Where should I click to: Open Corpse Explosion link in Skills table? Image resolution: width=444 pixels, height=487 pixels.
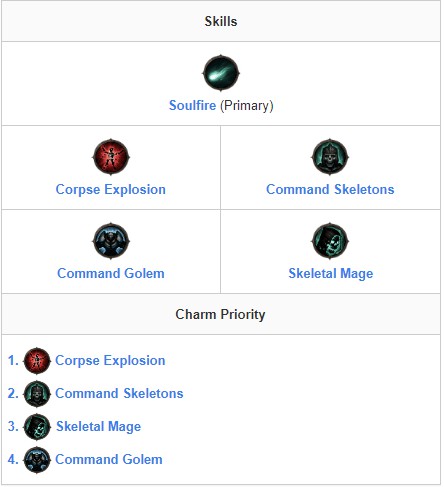pyautogui.click(x=111, y=190)
